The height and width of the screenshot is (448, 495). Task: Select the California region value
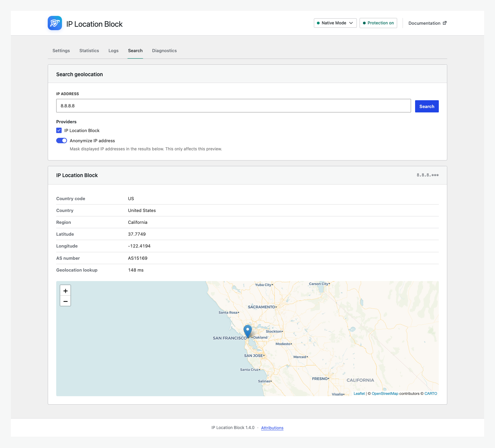[x=138, y=222]
